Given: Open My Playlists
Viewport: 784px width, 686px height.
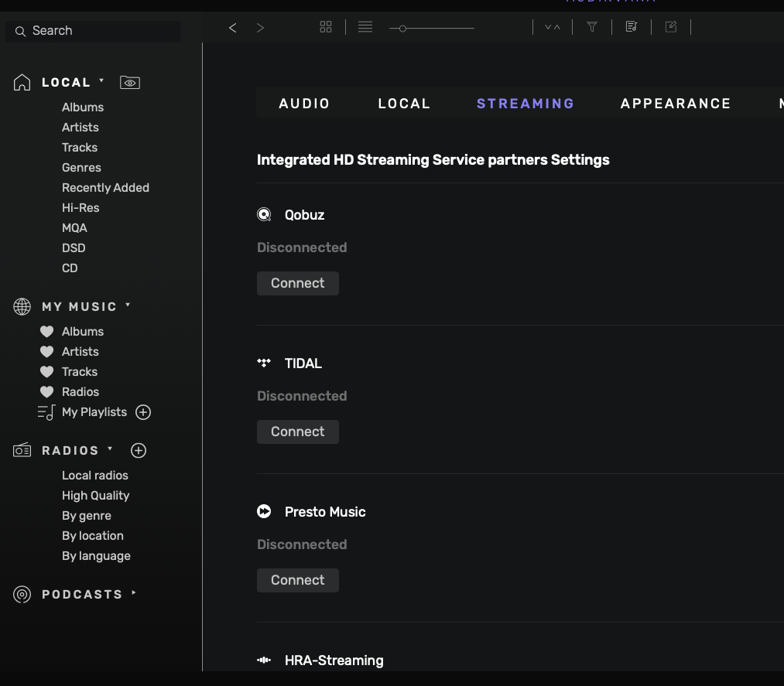Looking at the screenshot, I should (x=94, y=412).
